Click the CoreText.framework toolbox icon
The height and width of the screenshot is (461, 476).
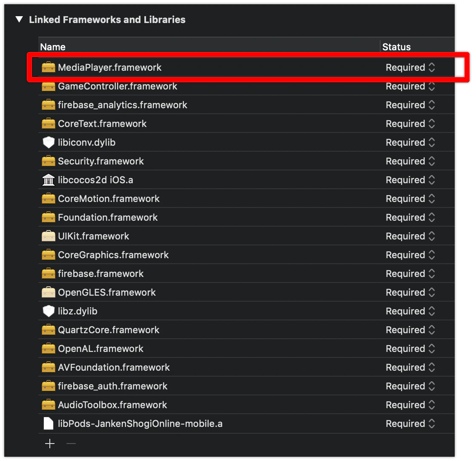[x=48, y=124]
